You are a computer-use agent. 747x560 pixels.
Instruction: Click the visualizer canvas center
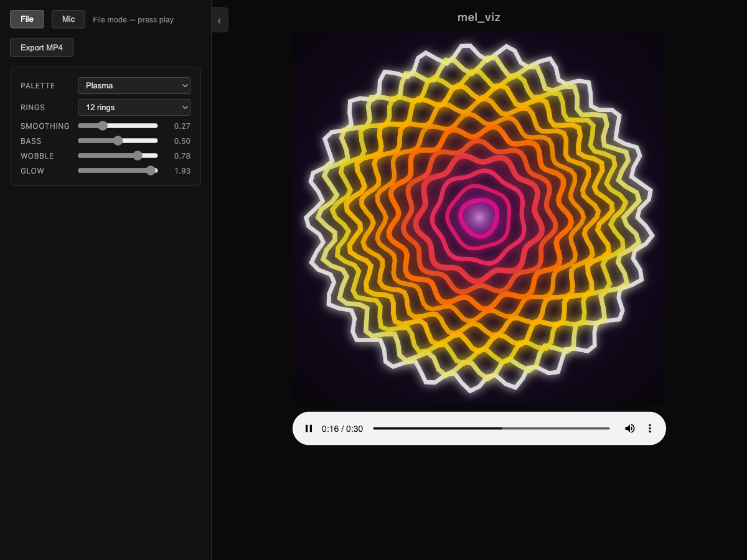479,218
